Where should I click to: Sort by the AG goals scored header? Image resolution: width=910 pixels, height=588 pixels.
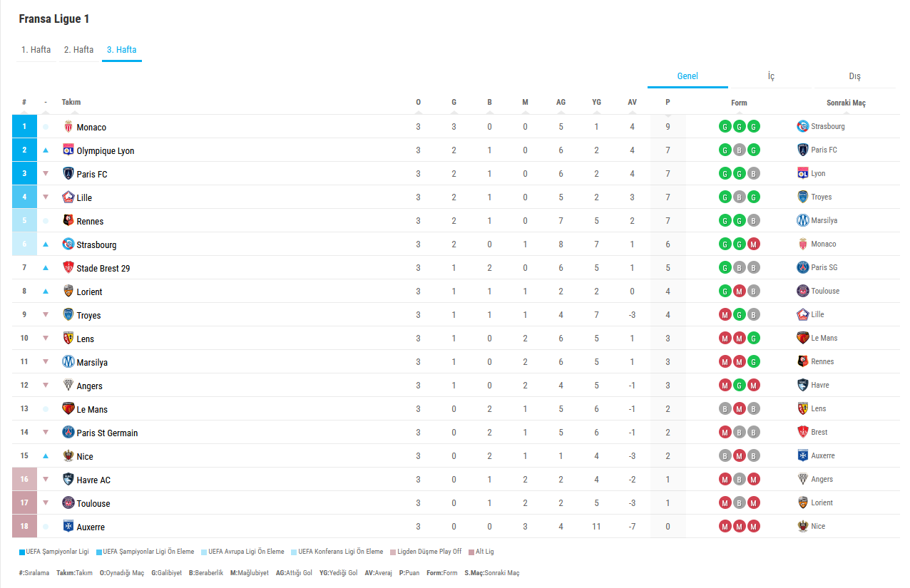561,103
